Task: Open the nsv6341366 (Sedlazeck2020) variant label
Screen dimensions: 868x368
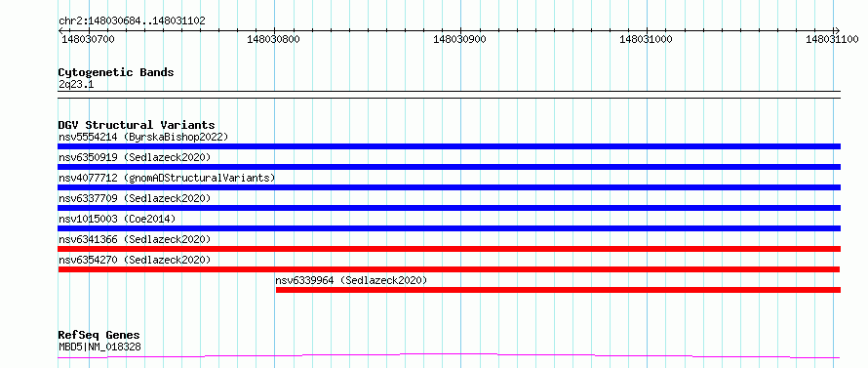Action: 135,239
